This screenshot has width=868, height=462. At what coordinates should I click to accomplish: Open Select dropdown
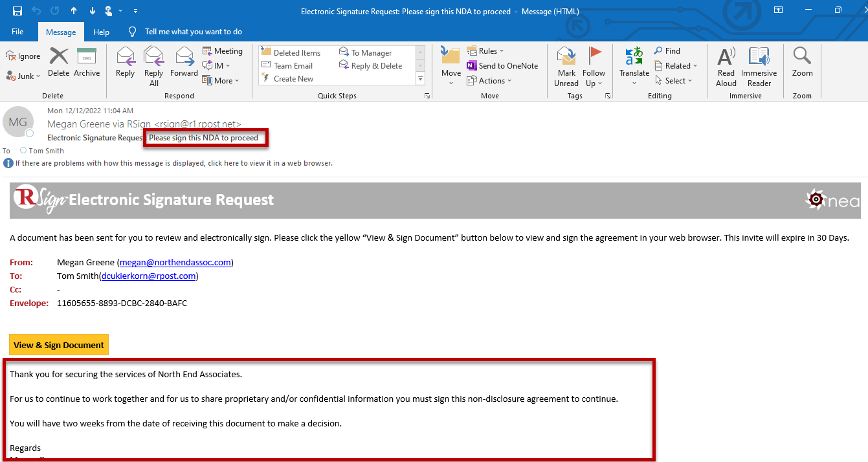coord(673,81)
